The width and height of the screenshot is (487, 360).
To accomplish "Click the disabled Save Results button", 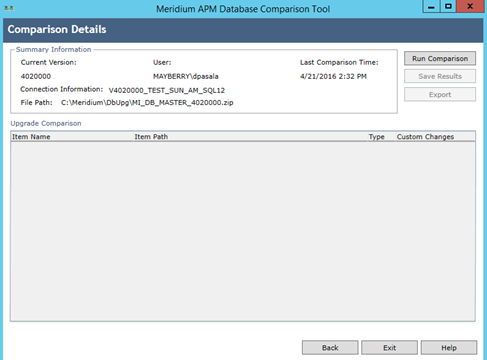I will click(440, 76).
